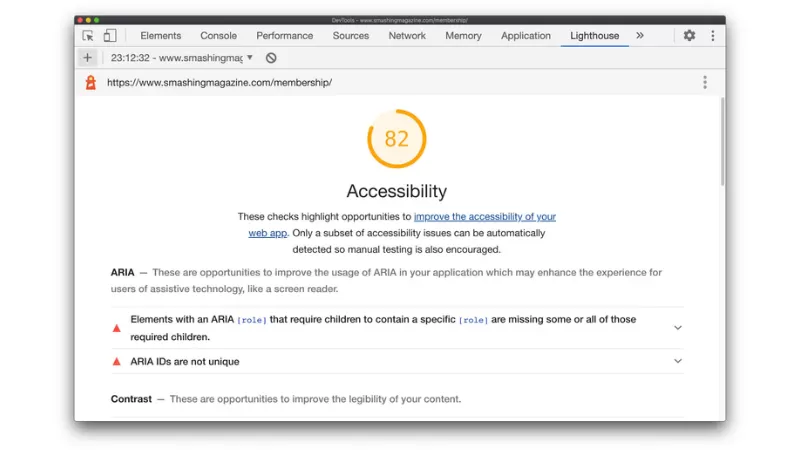Viewport: 800px width, 450px height.
Task: Minimize DevTools window yellow button
Action: [88, 20]
